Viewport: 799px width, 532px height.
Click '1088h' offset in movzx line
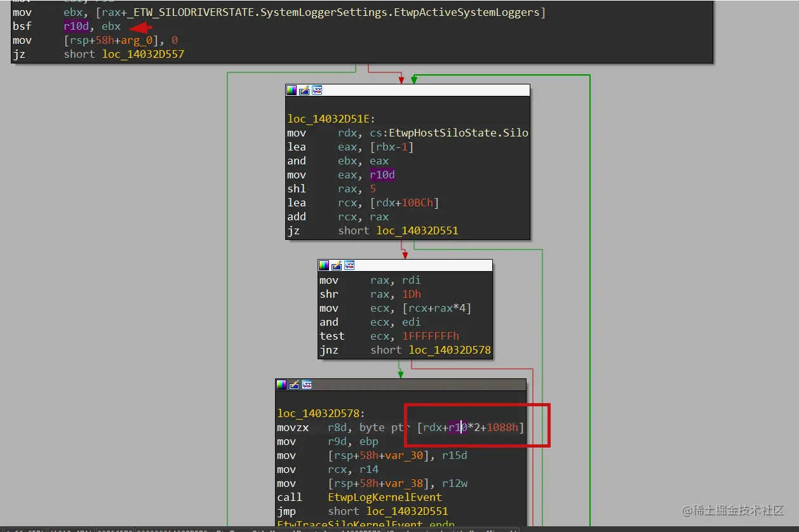click(x=503, y=427)
